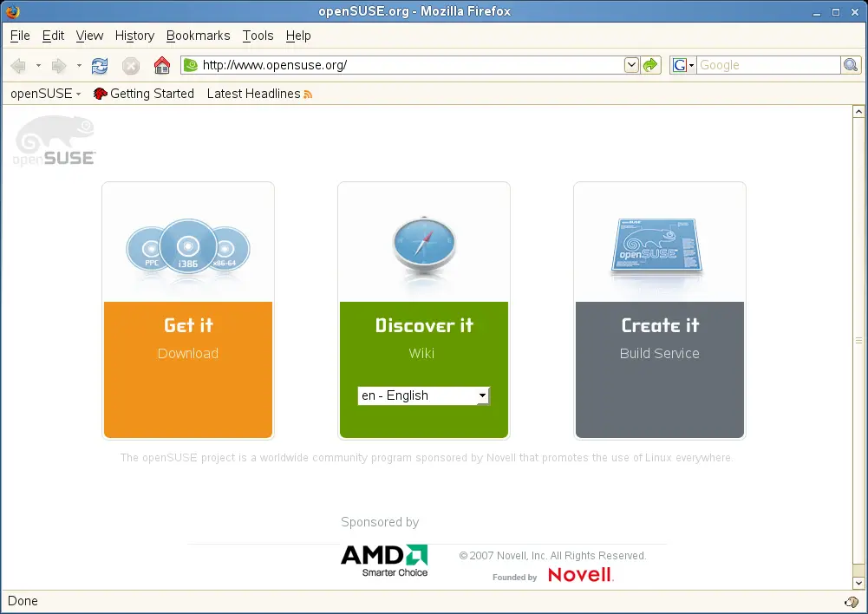Open the Getting Started bookmark
Viewport: 868px width, 614px height.
click(144, 94)
